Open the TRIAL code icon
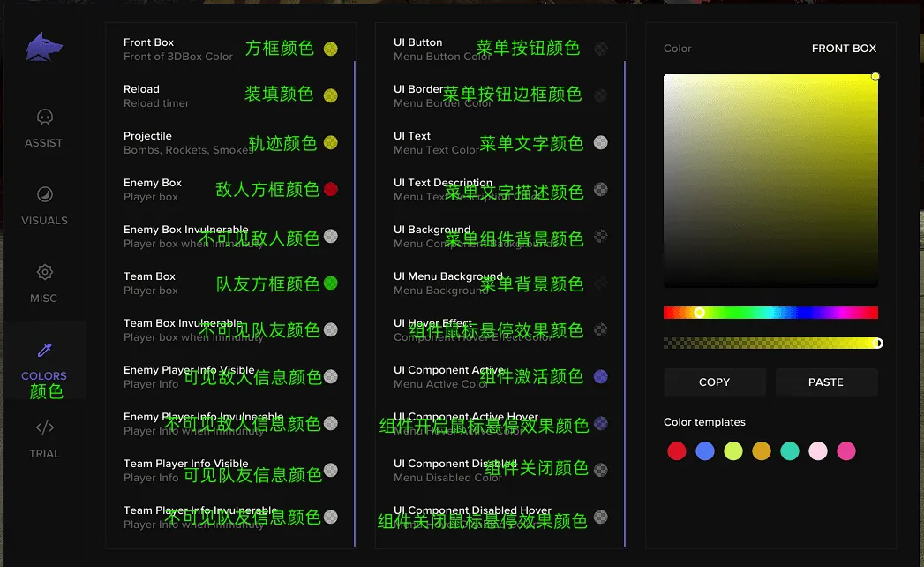 click(45, 427)
